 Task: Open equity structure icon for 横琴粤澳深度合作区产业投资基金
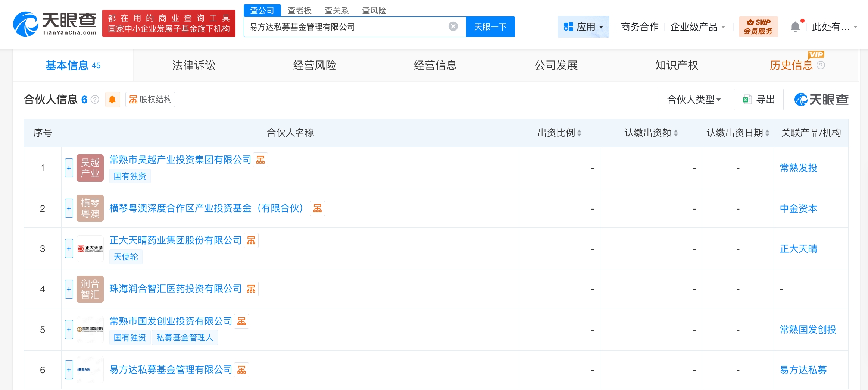coord(317,208)
